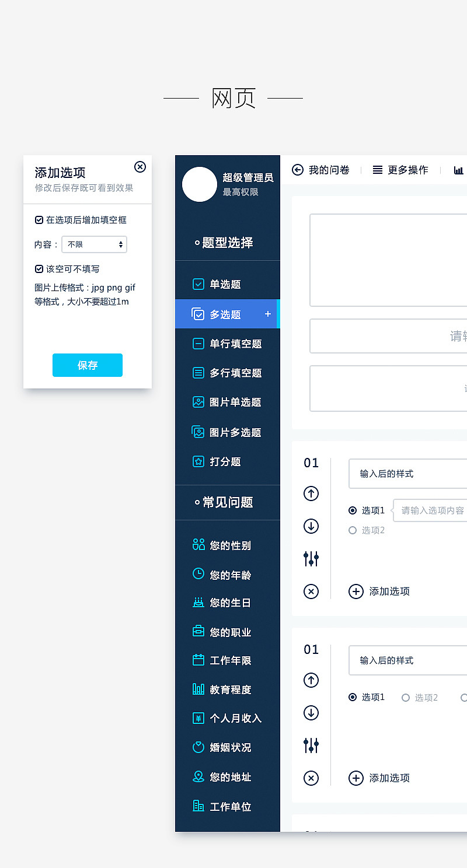
Task: Click the plus icon on 多选题 row
Action: point(268,314)
